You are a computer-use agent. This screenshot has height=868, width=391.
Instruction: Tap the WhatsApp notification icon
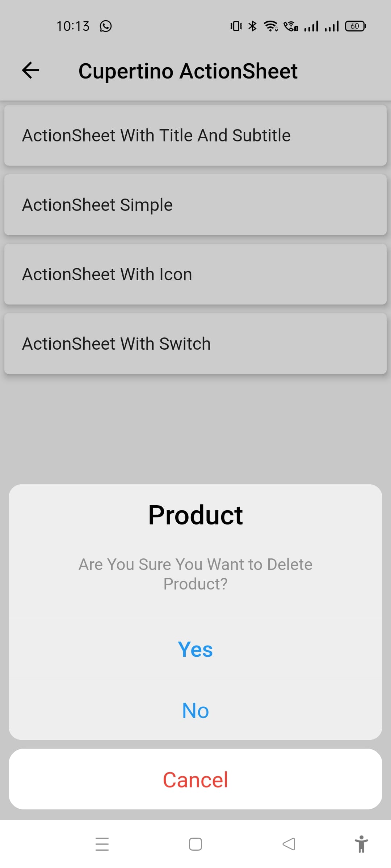(x=106, y=26)
